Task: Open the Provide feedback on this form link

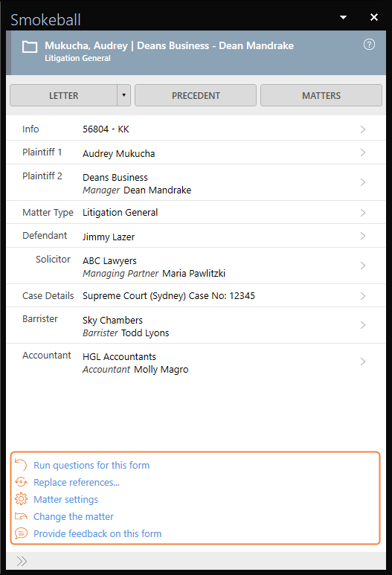Action: 97,533
